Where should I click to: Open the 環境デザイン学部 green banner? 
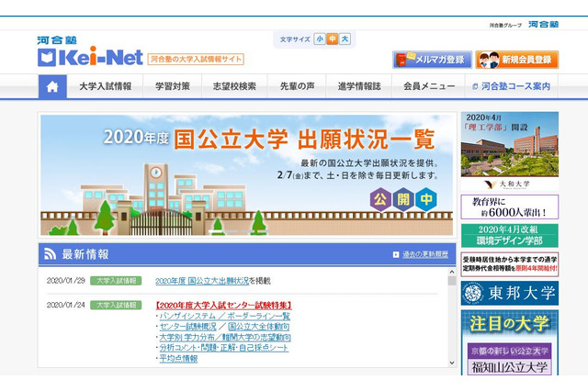pyautogui.click(x=510, y=236)
